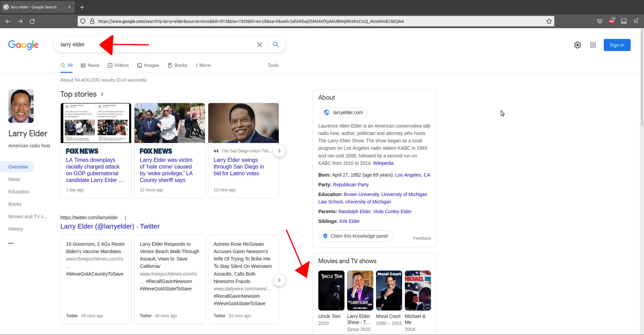Open the Los Angeles, CA link

point(413,175)
